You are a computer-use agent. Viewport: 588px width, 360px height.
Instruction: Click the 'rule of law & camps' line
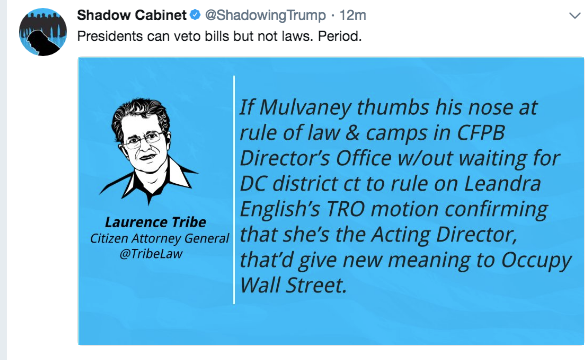coord(372,133)
